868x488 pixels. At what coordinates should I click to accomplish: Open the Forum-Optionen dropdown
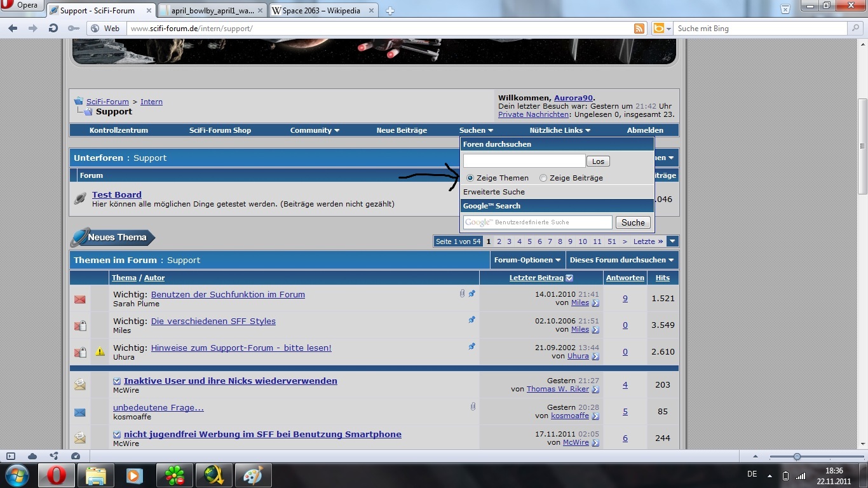pos(527,260)
